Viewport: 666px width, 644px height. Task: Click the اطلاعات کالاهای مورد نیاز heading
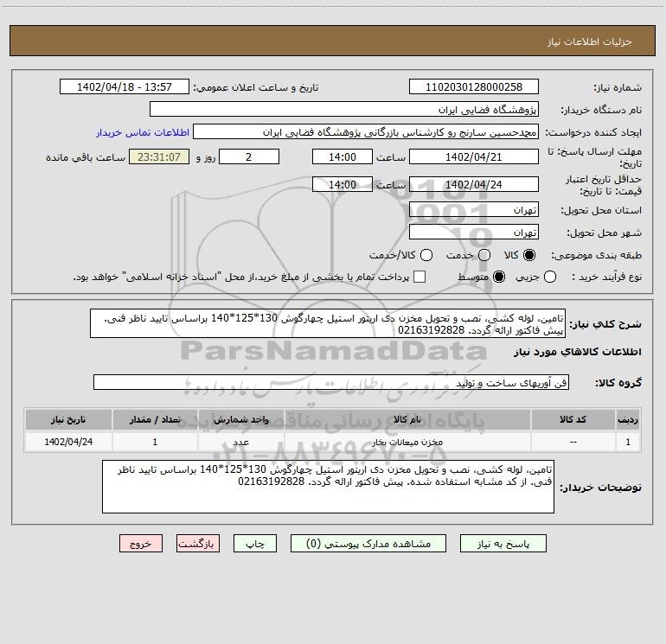click(x=577, y=352)
